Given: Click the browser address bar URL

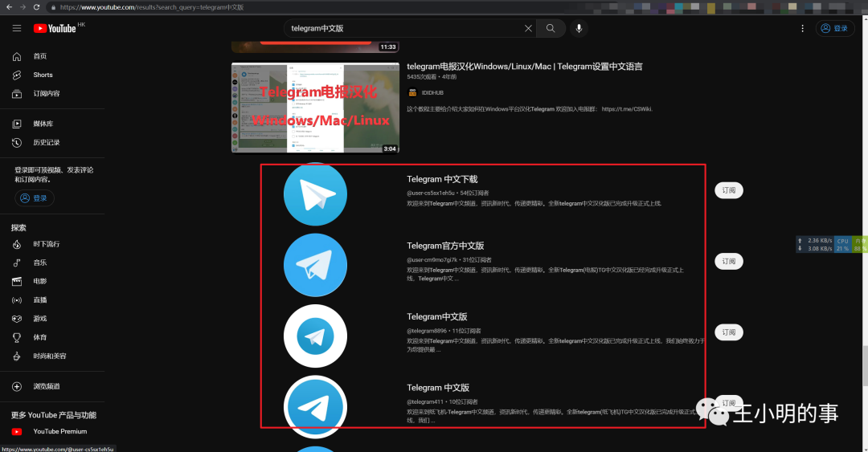Looking at the screenshot, I should (152, 7).
